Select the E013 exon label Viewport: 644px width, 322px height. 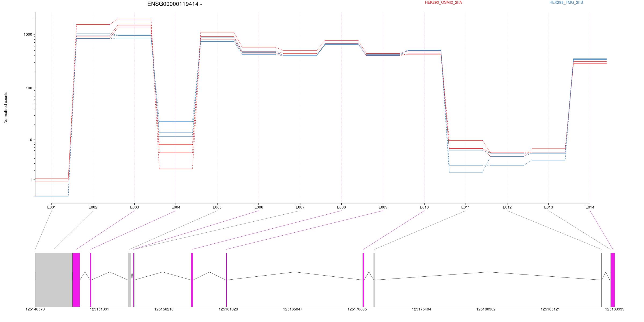pyautogui.click(x=548, y=207)
